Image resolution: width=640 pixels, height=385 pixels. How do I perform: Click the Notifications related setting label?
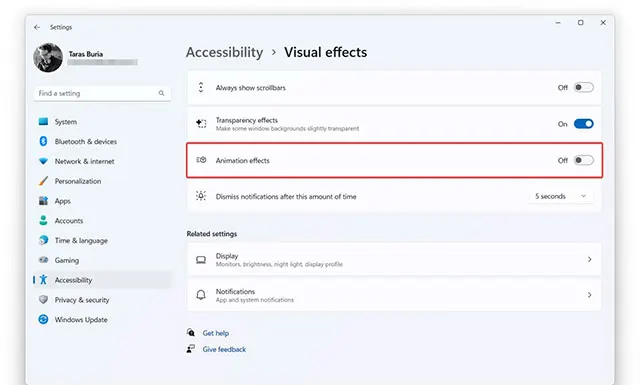tap(235, 292)
